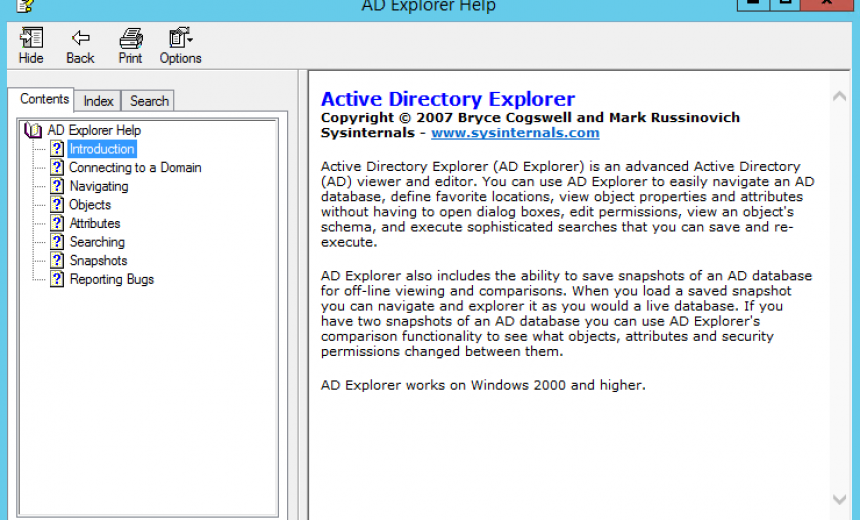The image size is (860, 520).
Task: Click the scroll up arrow in content pane
Action: [839, 97]
